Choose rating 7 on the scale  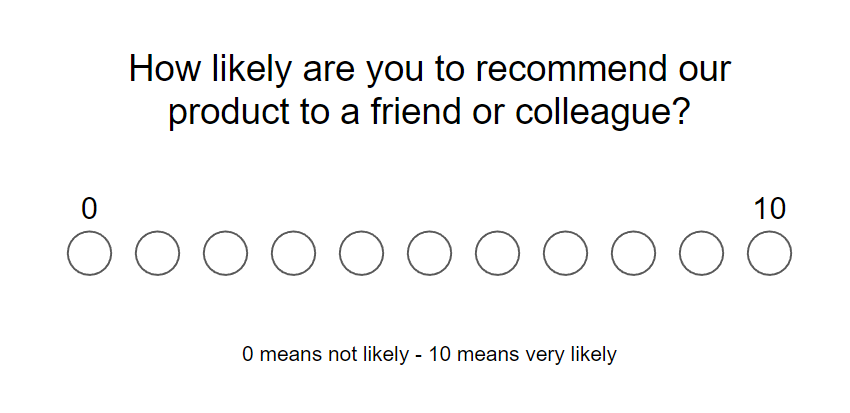coord(565,253)
